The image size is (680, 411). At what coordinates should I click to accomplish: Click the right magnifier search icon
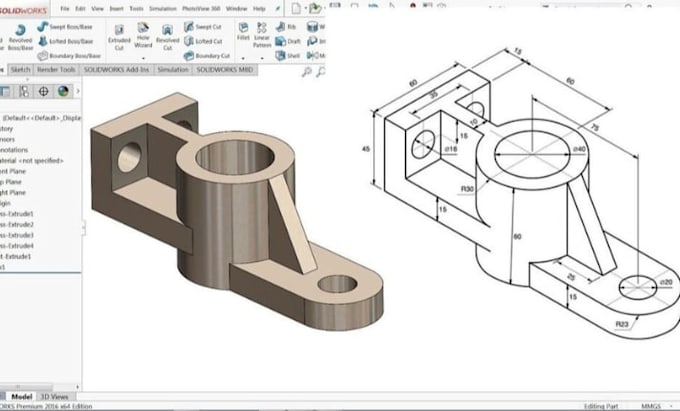click(320, 72)
